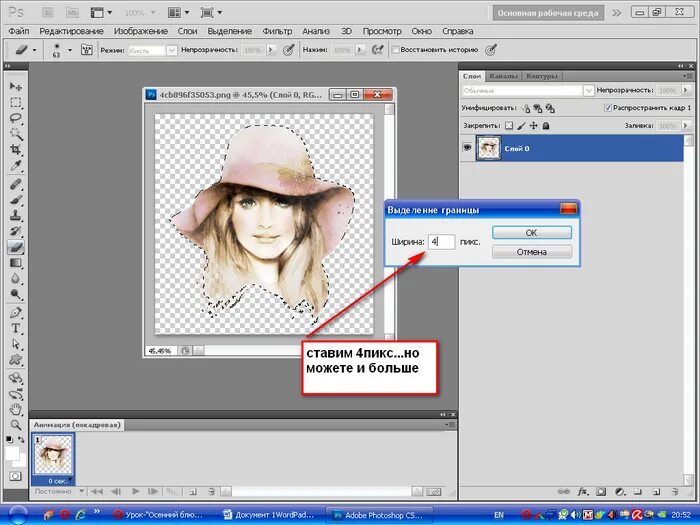This screenshot has width=700, height=525.
Task: Switch to the Каналы tab
Action: coord(503,76)
